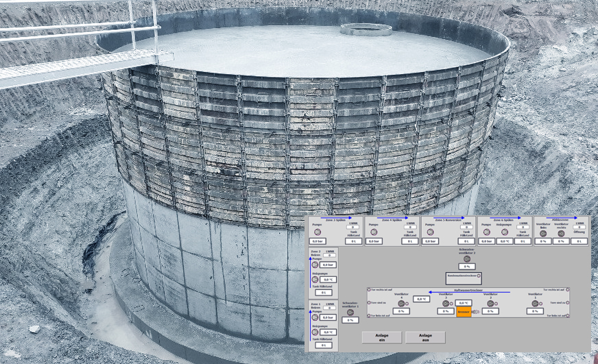The height and width of the screenshot is (364, 598).
Task: Click the Zone 2 Beizen Heizpumpe icon
Action: (x=315, y=280)
